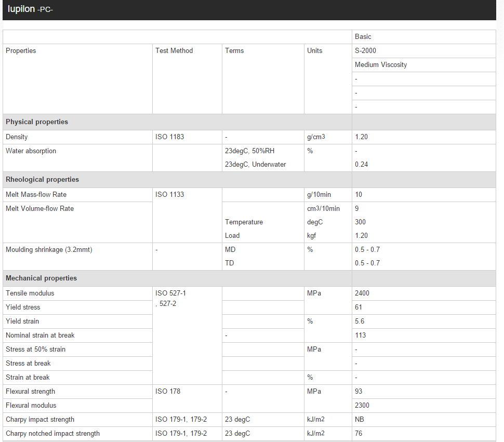Click the 'Temperature' terms text
This screenshot has height=442, width=504.
pos(244,222)
